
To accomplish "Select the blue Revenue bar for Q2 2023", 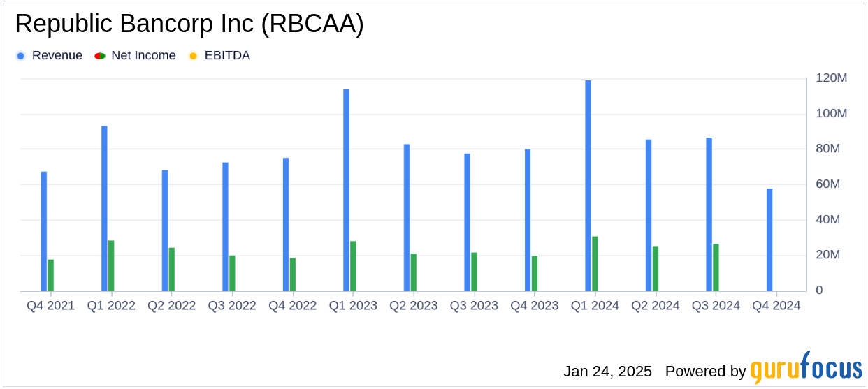I will tap(407, 217).
